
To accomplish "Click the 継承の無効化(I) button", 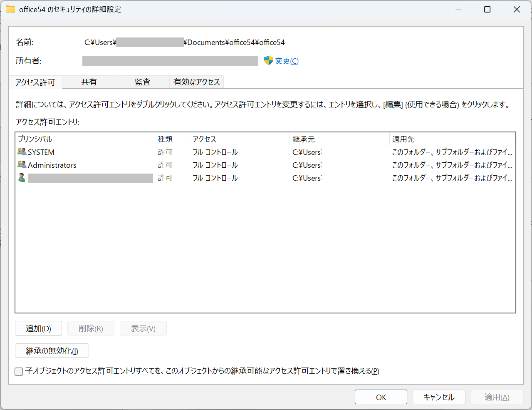I will [x=52, y=350].
